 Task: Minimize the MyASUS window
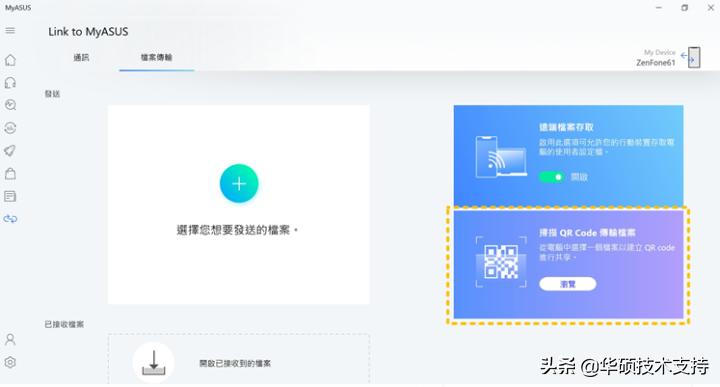click(x=659, y=8)
